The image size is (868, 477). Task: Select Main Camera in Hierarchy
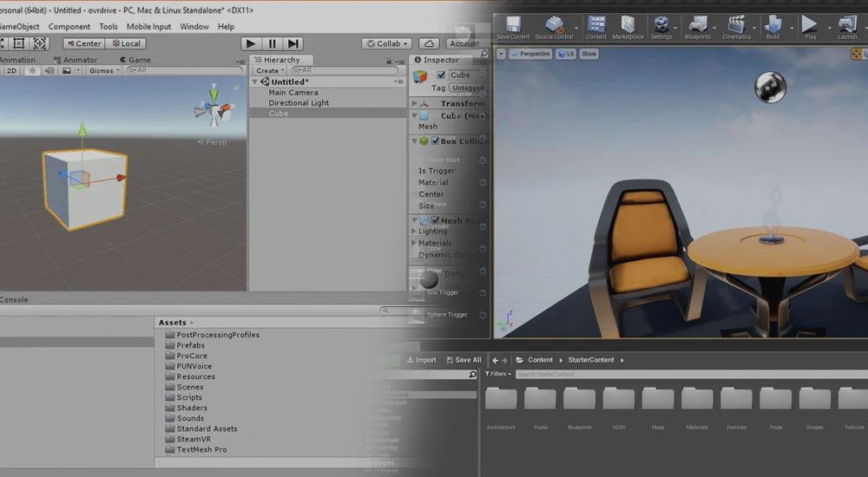[x=293, y=93]
